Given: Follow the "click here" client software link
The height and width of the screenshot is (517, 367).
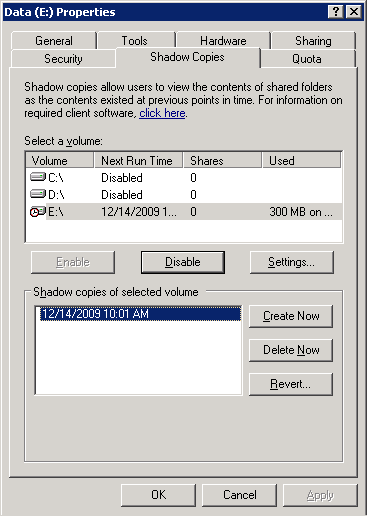Looking at the screenshot, I should 162,113.
